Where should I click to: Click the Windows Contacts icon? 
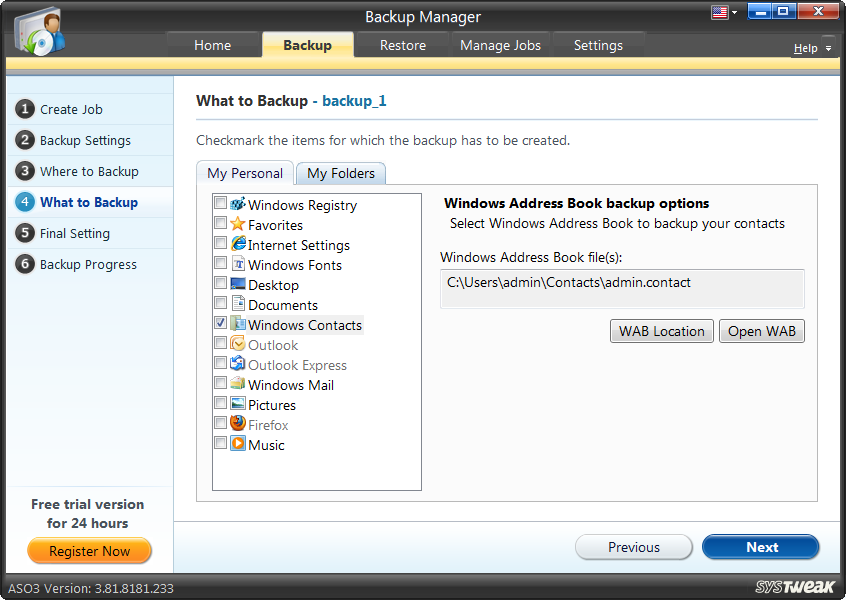pyautogui.click(x=236, y=324)
